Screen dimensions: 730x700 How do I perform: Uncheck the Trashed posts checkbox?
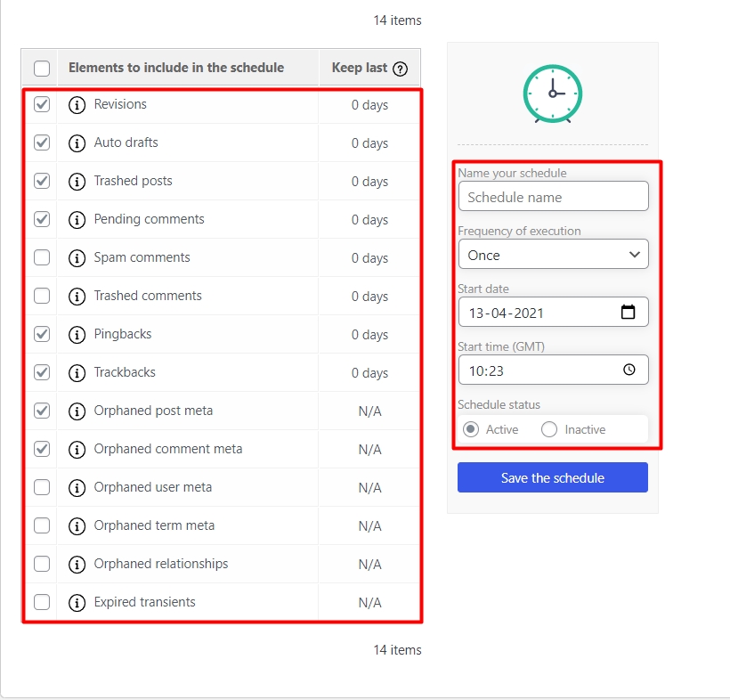tap(42, 181)
